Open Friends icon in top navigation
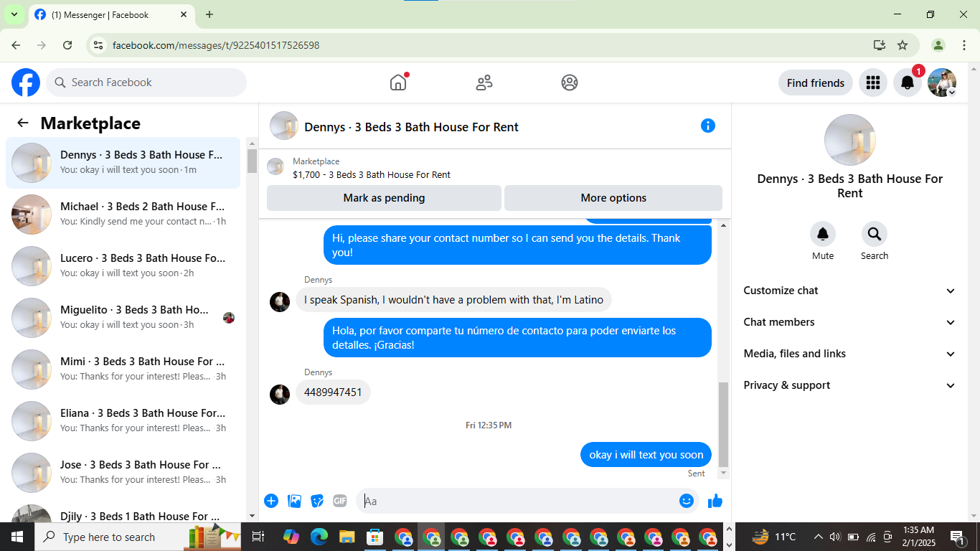The width and height of the screenshot is (980, 551). pyautogui.click(x=484, y=83)
